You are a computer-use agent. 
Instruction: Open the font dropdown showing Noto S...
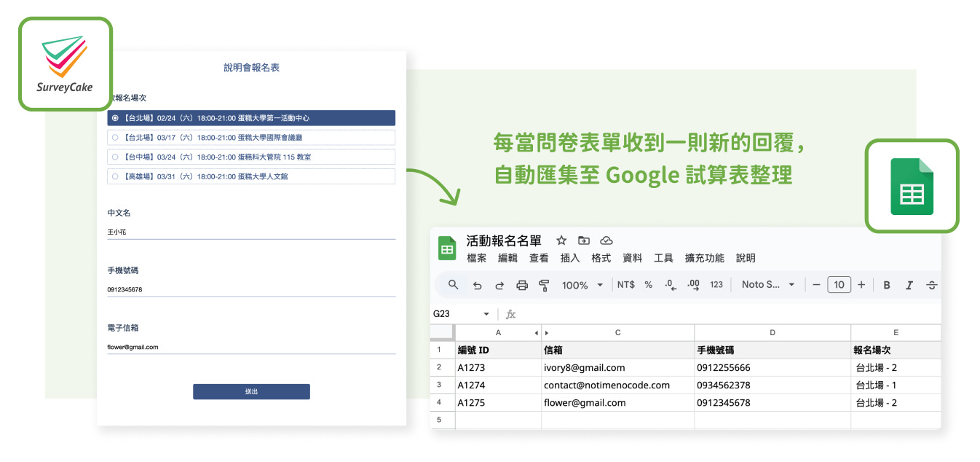pos(766,285)
